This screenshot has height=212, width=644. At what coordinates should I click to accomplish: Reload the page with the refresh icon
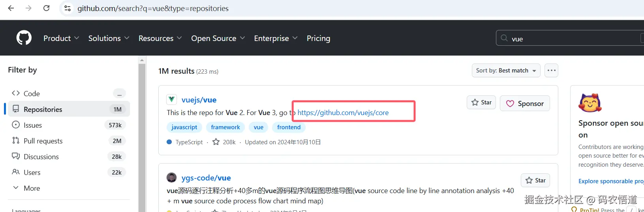[x=46, y=8]
